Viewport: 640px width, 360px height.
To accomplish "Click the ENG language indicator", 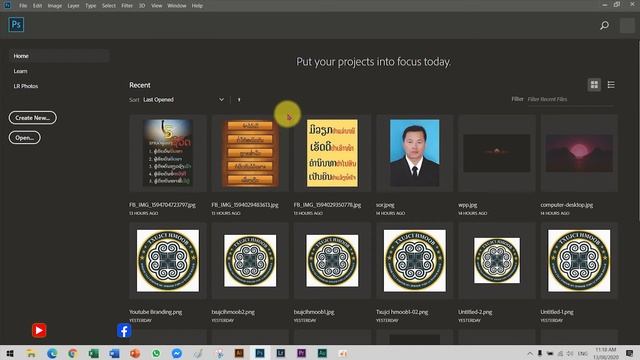I will (x=583, y=353).
